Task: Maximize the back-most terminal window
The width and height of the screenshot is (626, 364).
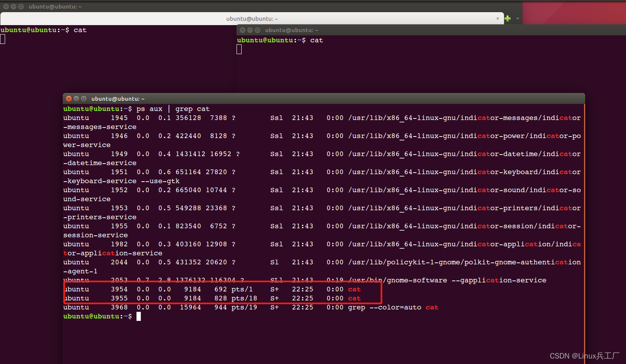Action: tap(21, 7)
